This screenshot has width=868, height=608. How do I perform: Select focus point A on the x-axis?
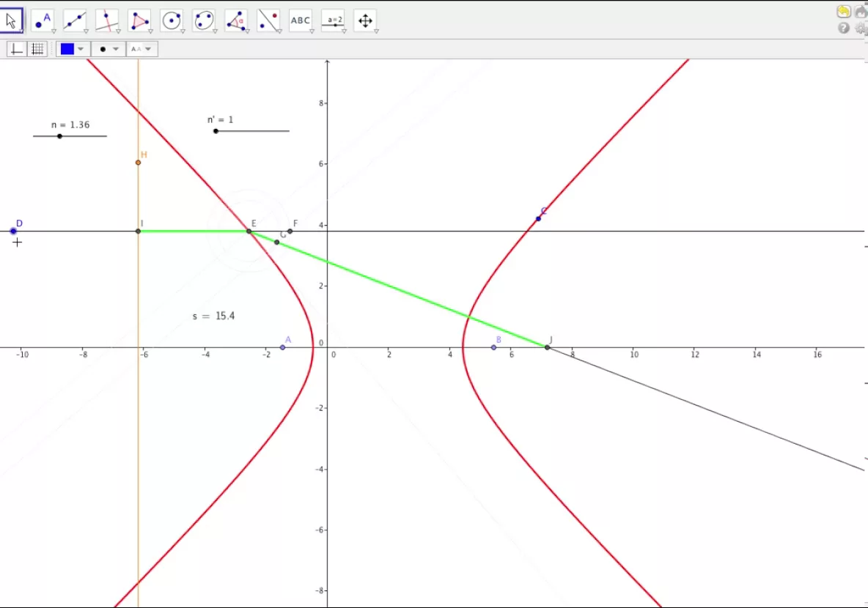(x=283, y=347)
